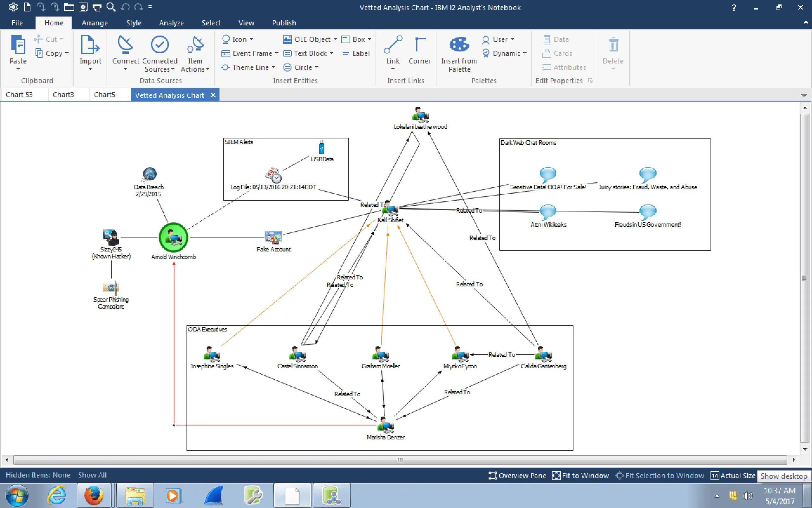Viewport: 812px width, 508px height.
Task: Click the Paste icon in the Clipboard group
Action: [18, 45]
